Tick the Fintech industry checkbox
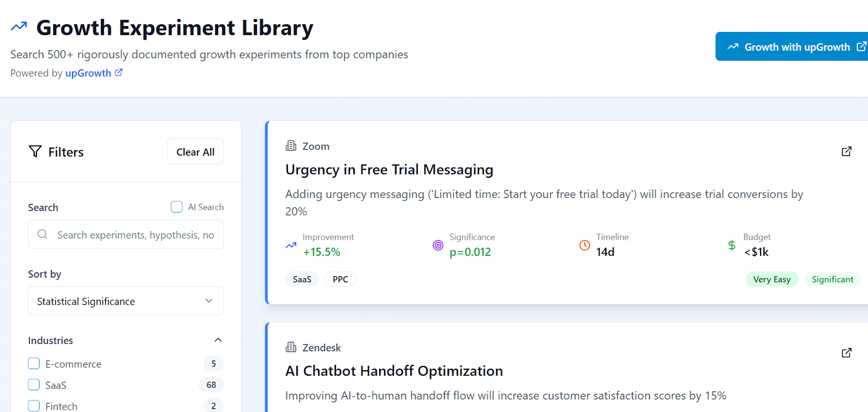The height and width of the screenshot is (412, 868). 34,405
